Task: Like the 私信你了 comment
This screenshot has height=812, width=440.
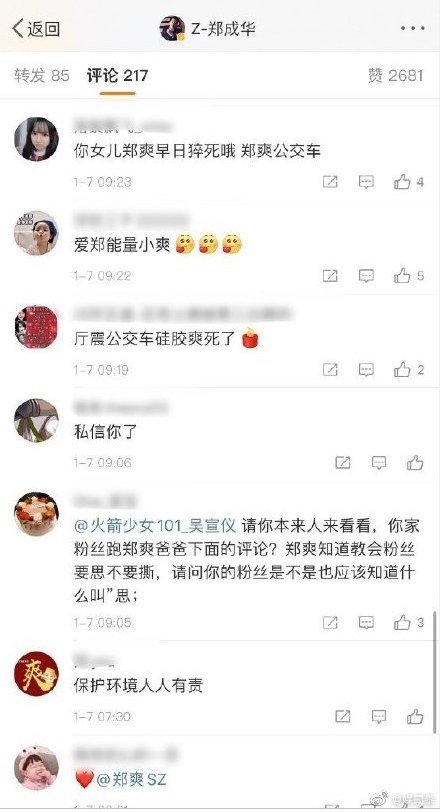Action: point(415,462)
